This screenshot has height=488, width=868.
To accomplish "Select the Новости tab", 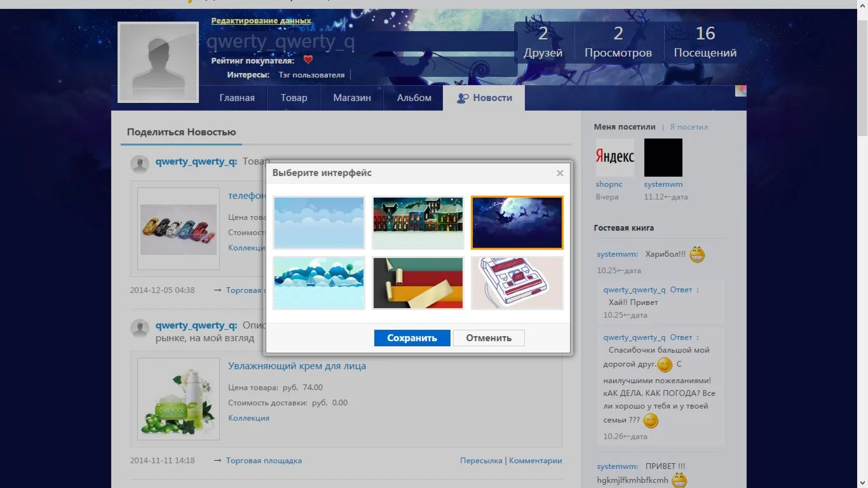I will [x=484, y=98].
